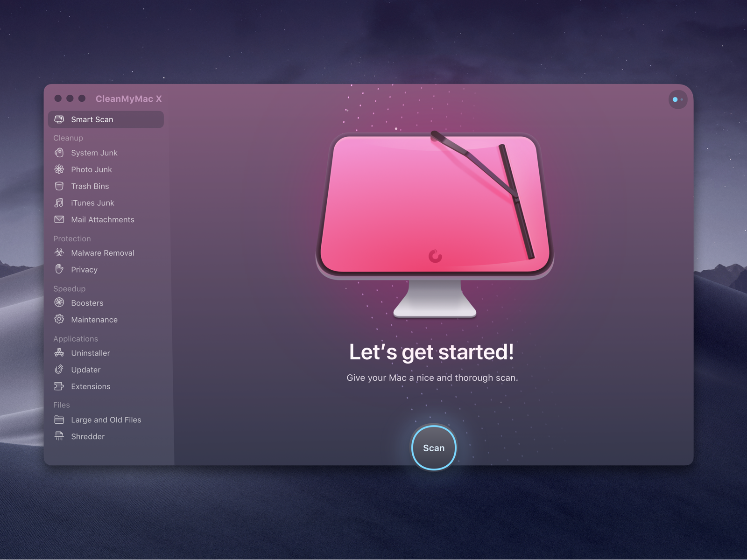
Task: Open Extensions module
Action: [x=106, y=386]
